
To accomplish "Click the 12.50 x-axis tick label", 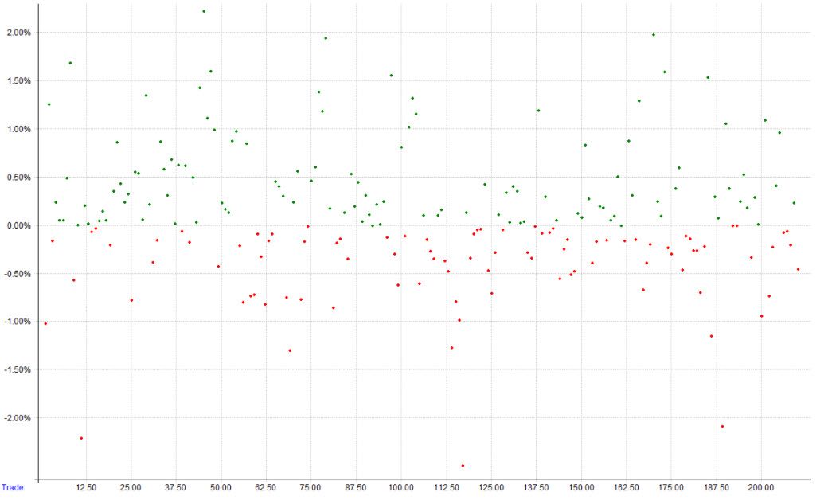I will (x=85, y=487).
